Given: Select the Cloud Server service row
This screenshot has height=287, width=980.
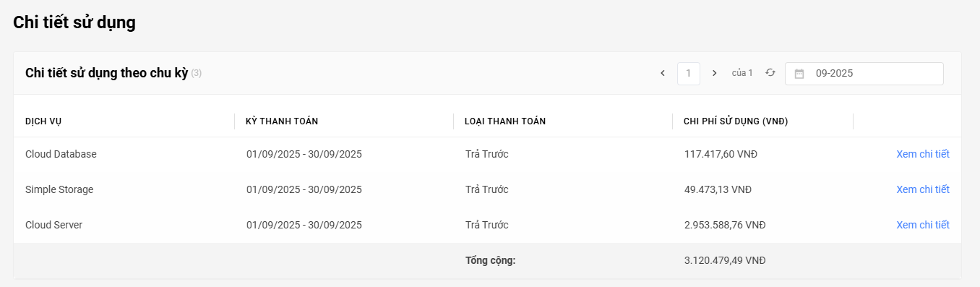Looking at the screenshot, I should [487, 225].
